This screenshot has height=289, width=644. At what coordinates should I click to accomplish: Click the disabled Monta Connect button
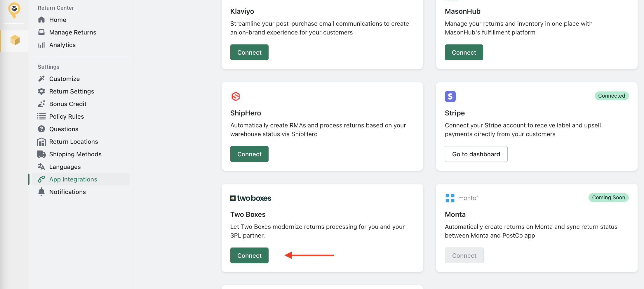(464, 255)
